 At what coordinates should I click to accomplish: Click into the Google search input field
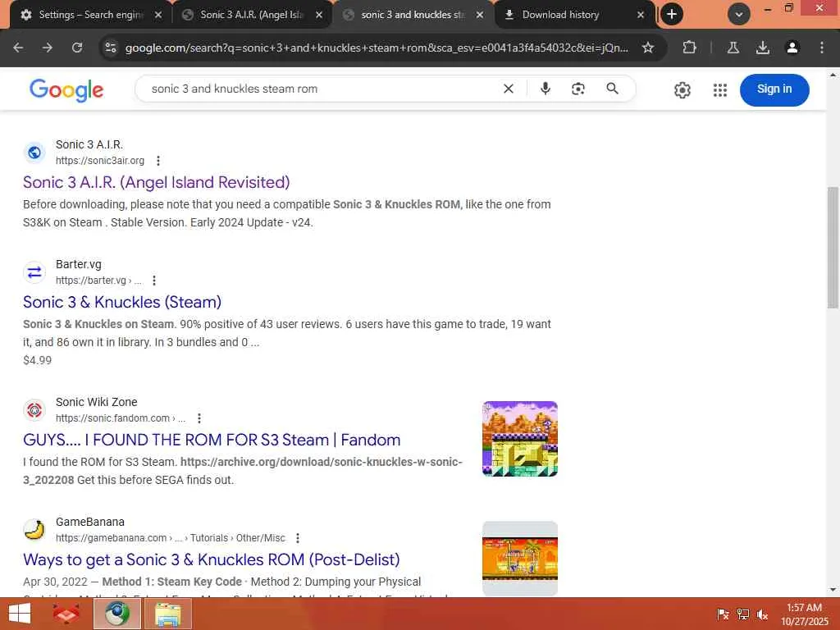(322, 89)
